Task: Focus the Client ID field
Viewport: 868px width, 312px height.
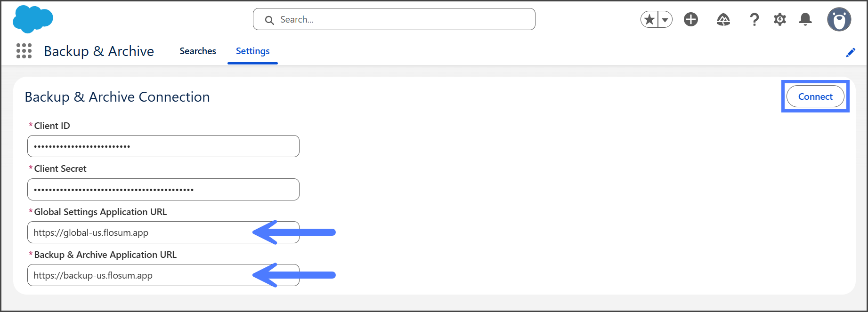Action: [163, 146]
